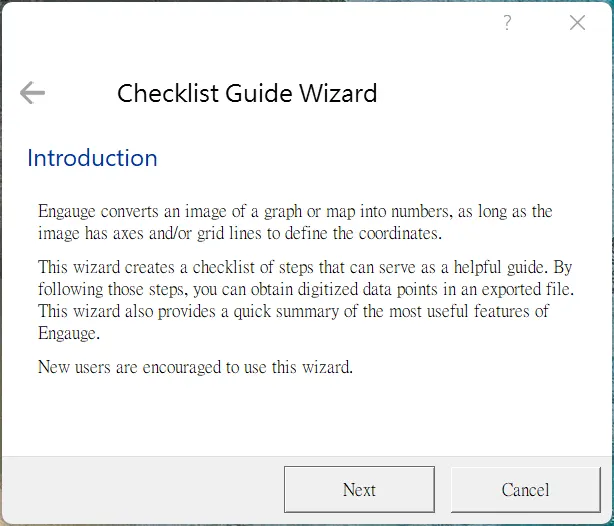Viewport: 614px width, 526px height.
Task: Click the question mark help icon
Action: tap(507, 23)
